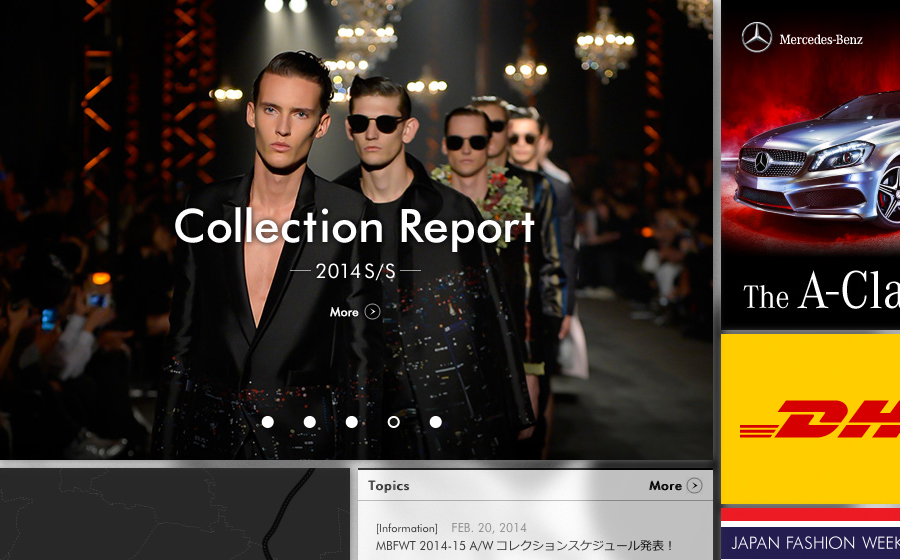Image resolution: width=900 pixels, height=560 pixels.
Task: Click The A-Class ad text
Action: click(820, 294)
